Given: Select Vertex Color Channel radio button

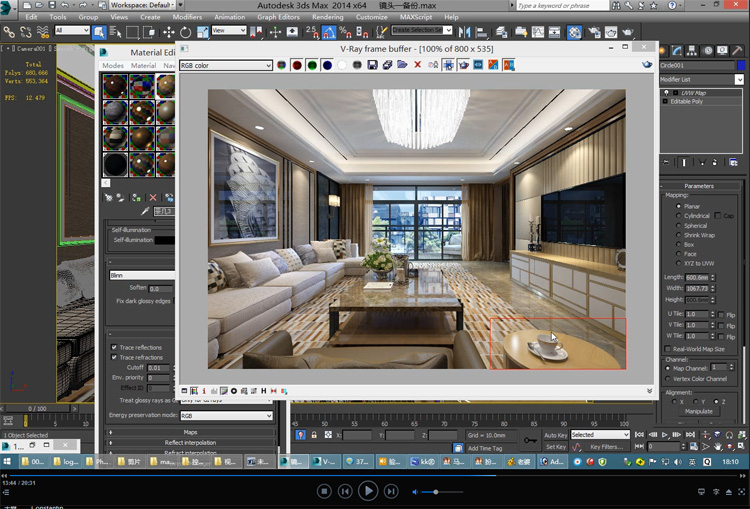Looking at the screenshot, I should point(668,379).
